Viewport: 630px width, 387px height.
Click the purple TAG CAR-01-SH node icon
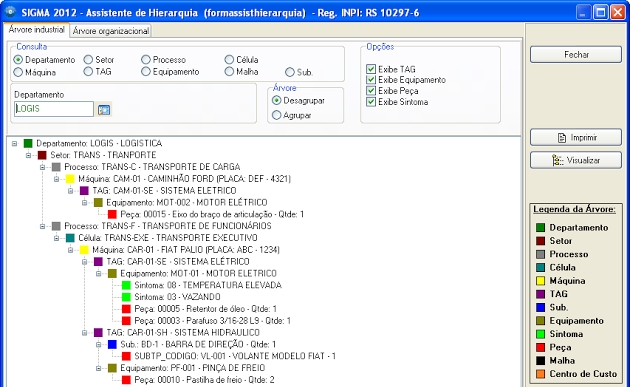pos(98,332)
